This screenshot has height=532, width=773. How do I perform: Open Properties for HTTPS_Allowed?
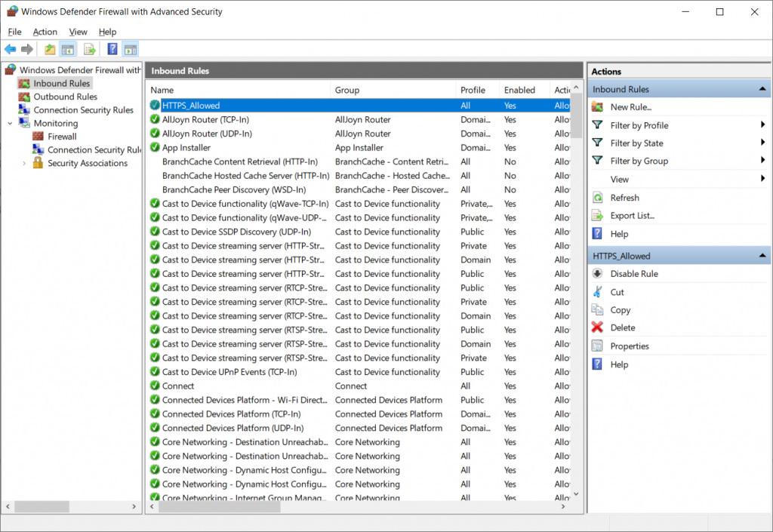(x=630, y=346)
